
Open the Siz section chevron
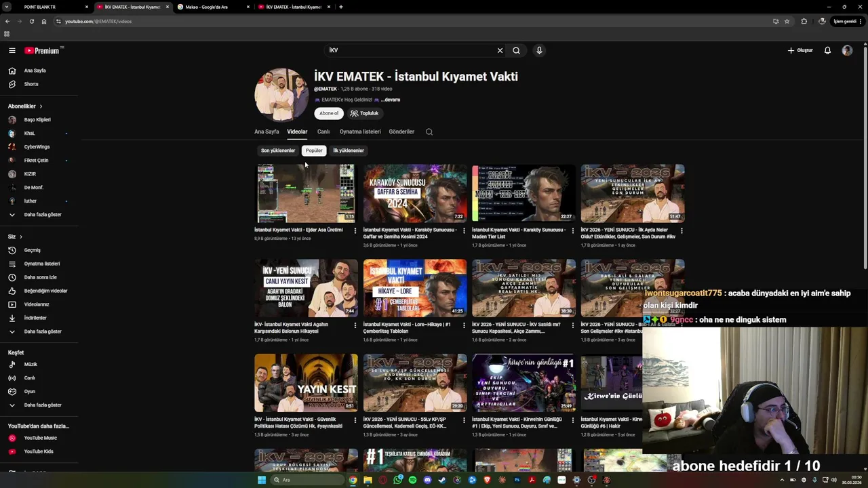tap(21, 237)
